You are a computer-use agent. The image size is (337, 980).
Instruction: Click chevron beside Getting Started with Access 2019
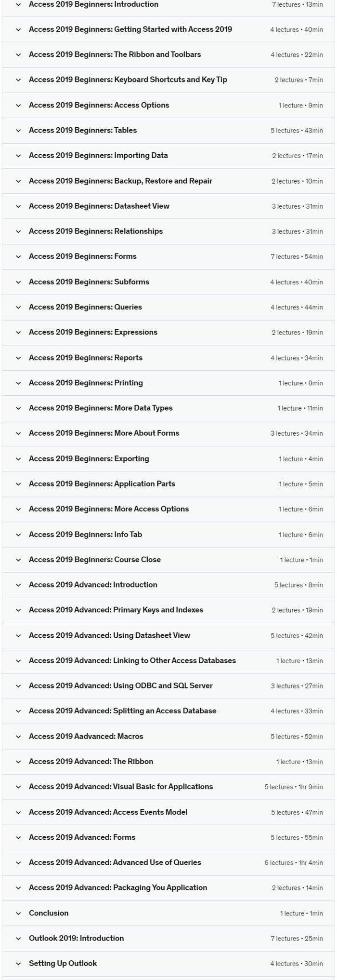(x=18, y=29)
